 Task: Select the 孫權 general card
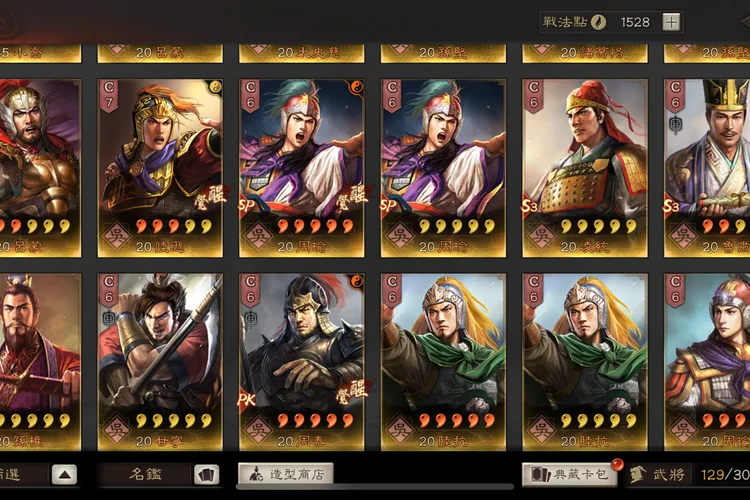(40, 362)
